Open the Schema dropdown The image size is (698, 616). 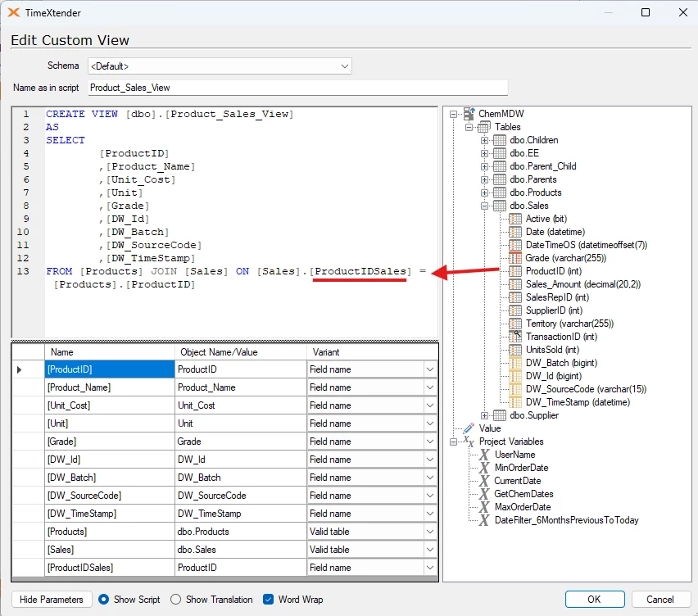[345, 66]
